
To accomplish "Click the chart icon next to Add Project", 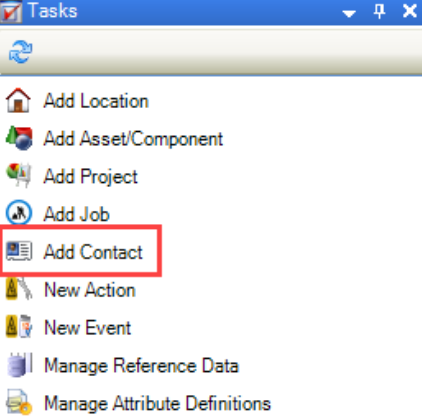I will pyautogui.click(x=19, y=175).
